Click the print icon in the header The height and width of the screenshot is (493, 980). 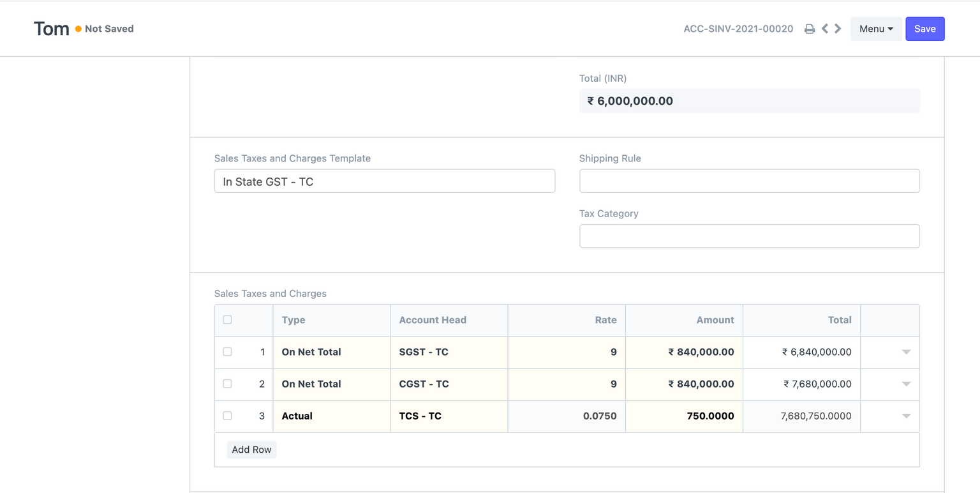click(809, 29)
